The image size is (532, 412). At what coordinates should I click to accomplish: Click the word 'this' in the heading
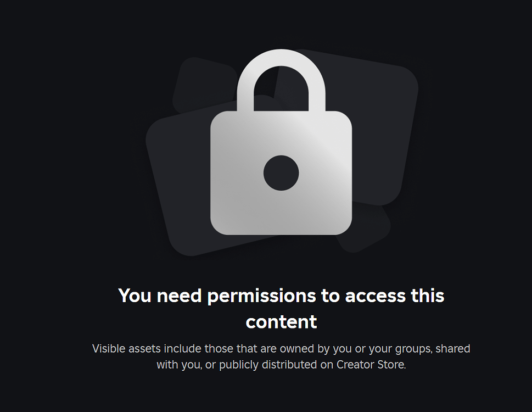(x=428, y=295)
